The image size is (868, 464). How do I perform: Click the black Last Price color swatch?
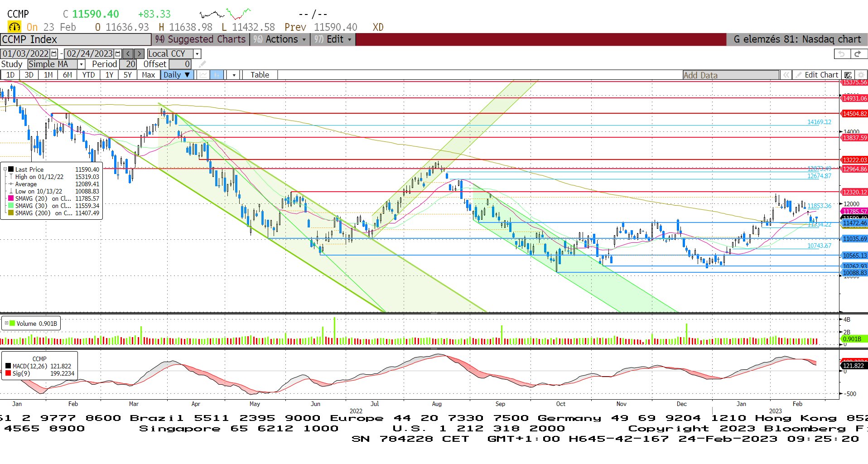[11, 169]
